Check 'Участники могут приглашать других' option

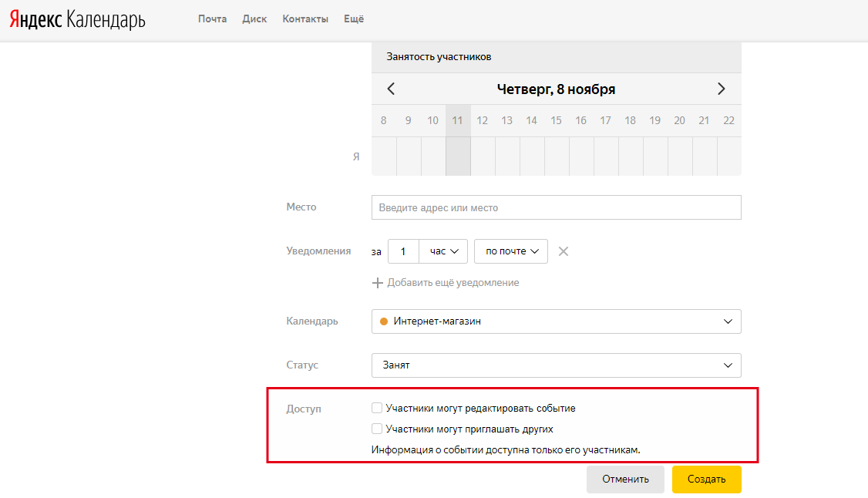click(x=377, y=429)
